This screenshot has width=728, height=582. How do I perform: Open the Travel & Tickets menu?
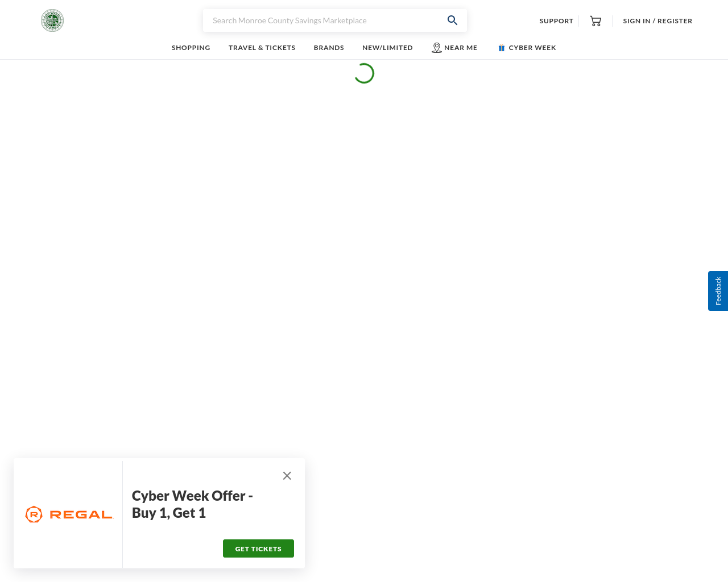pos(262,48)
